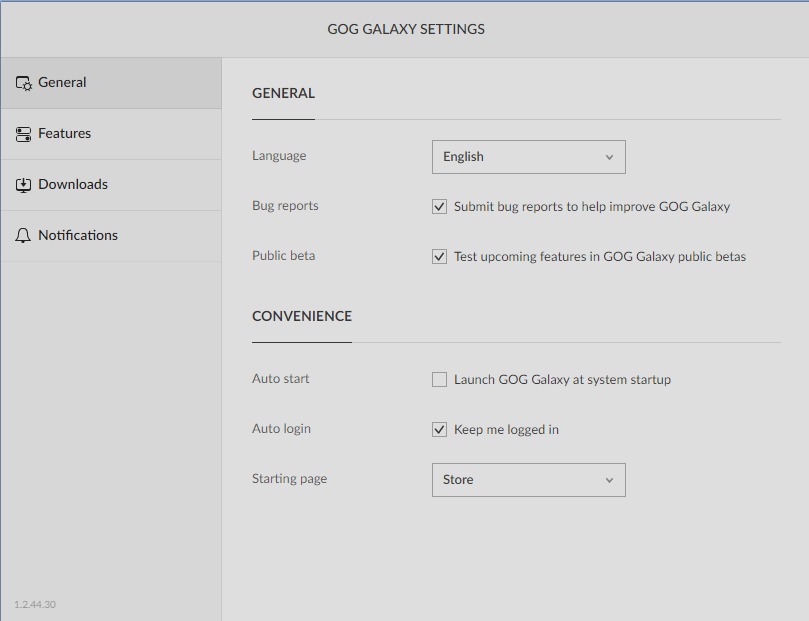This screenshot has height=621, width=809.
Task: Open the Notifications settings tab
Action: pos(78,236)
